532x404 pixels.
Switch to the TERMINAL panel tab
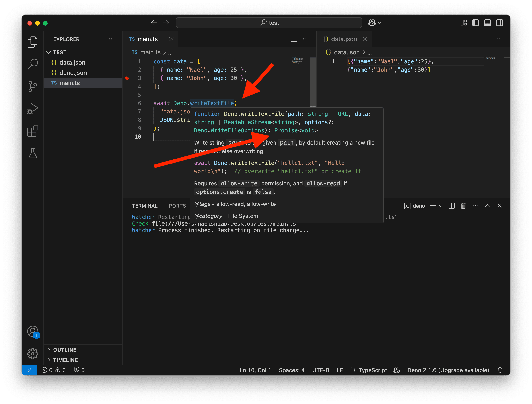(144, 206)
